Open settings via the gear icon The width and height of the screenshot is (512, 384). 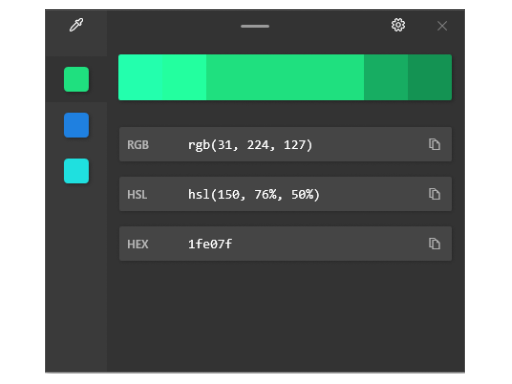point(398,25)
